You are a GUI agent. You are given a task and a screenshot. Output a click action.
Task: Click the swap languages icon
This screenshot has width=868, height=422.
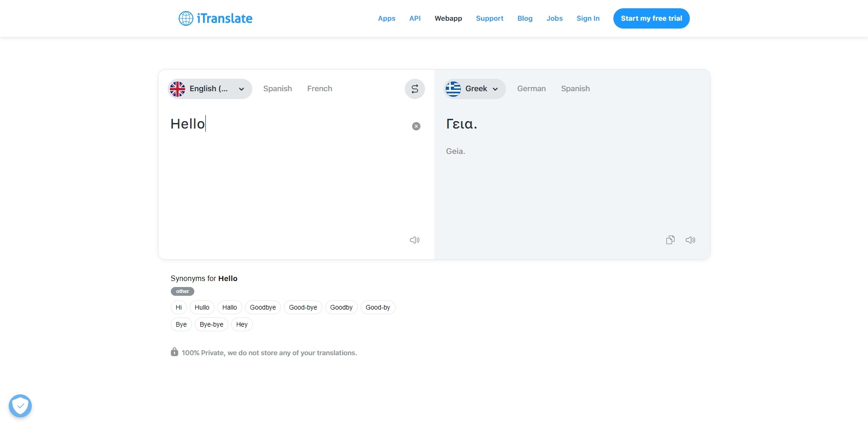click(x=414, y=89)
